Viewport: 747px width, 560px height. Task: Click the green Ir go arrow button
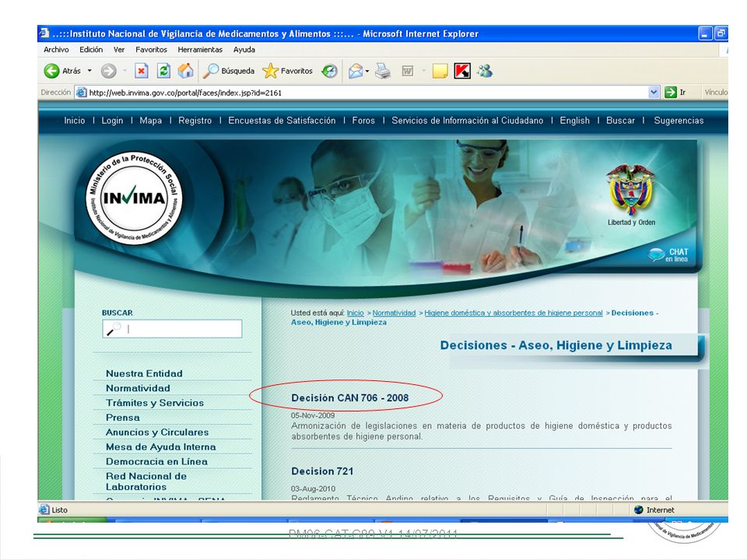671,93
